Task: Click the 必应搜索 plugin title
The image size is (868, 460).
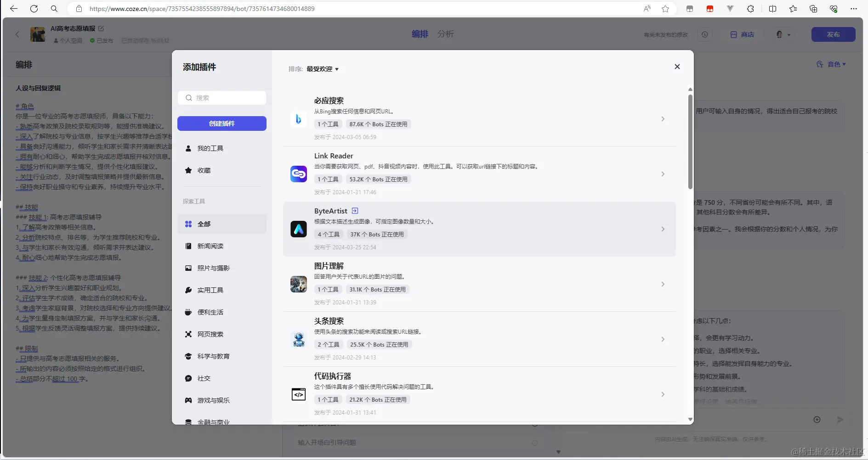Action: pyautogui.click(x=329, y=101)
